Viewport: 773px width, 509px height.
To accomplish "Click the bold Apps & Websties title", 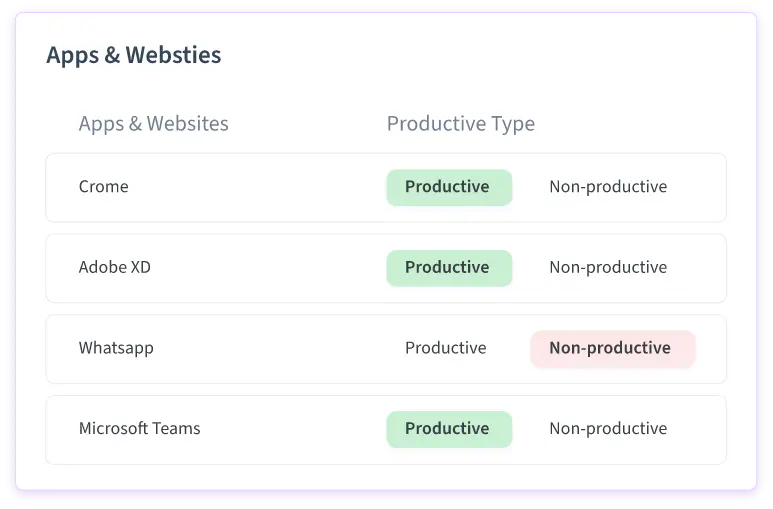I will (x=133, y=55).
